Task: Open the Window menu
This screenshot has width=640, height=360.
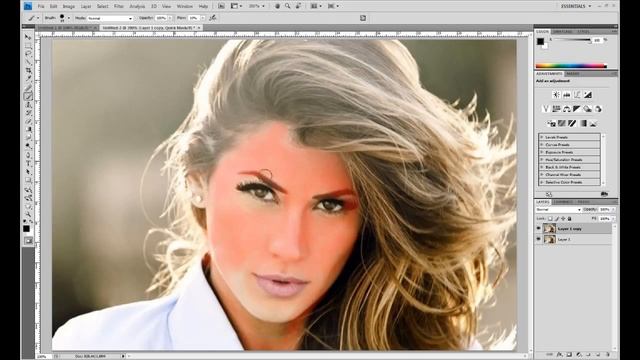Action: tap(184, 6)
